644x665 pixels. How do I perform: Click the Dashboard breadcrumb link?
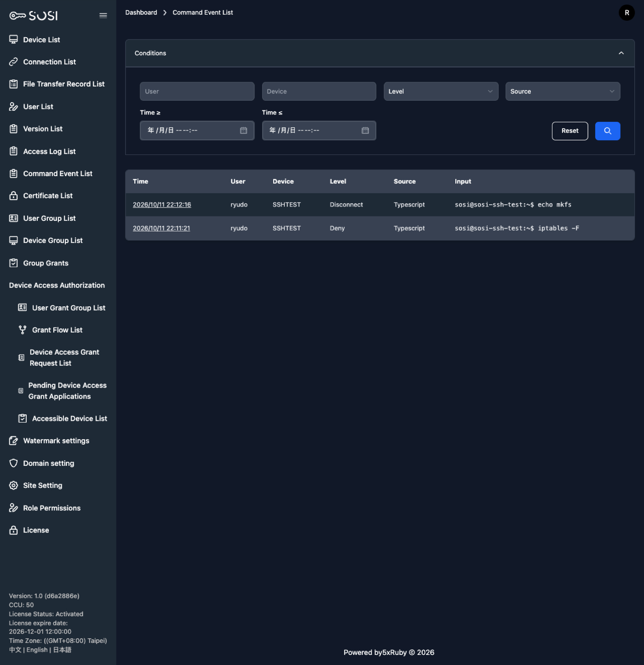(141, 12)
